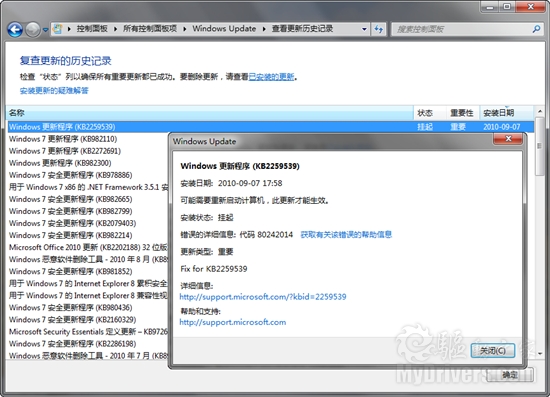
Task: Select Internet Explorer 8 累积安全 update row
Action: point(88,283)
